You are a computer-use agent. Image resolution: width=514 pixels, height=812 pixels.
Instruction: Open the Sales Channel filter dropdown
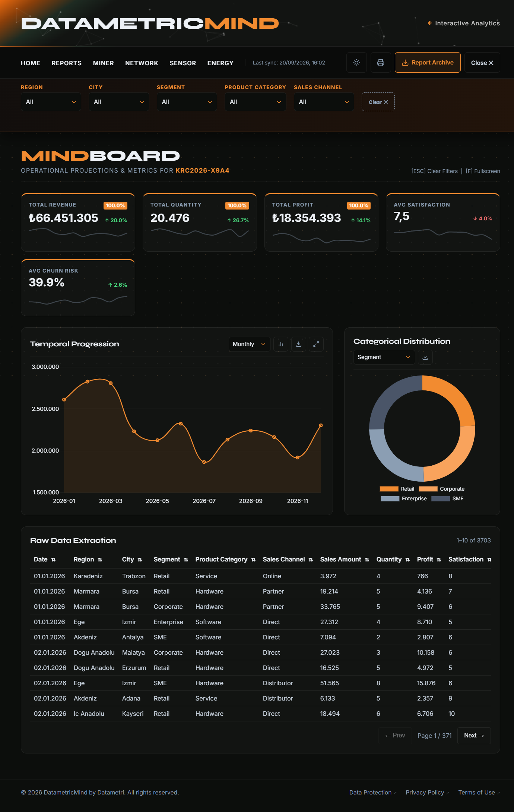point(324,102)
